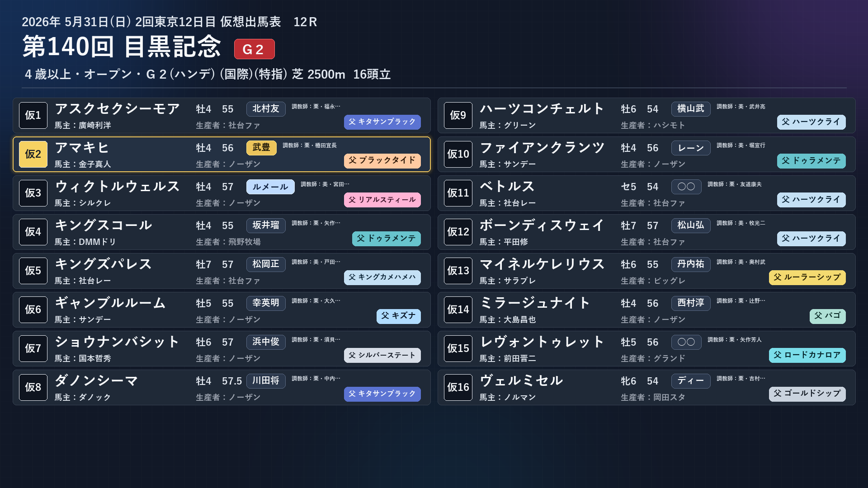868x488 pixels.
Task: Click sire badge 父 ドゥラメンテ for ファイアンクランツ
Action: point(811,161)
